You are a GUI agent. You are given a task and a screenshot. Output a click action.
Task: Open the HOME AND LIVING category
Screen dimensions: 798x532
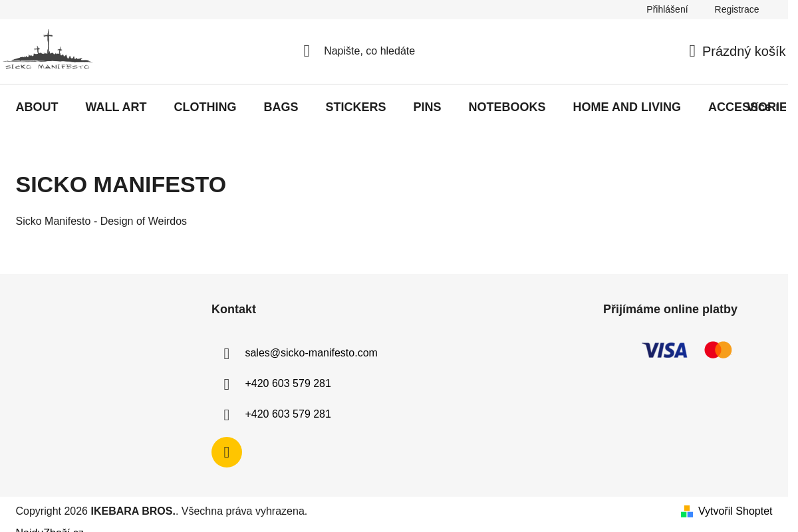point(626,107)
